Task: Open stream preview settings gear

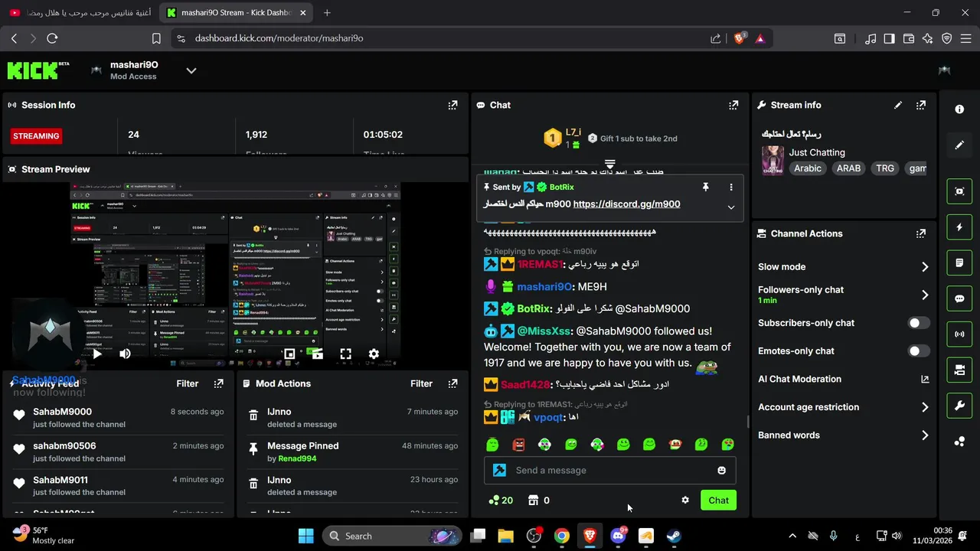Action: 374,354
